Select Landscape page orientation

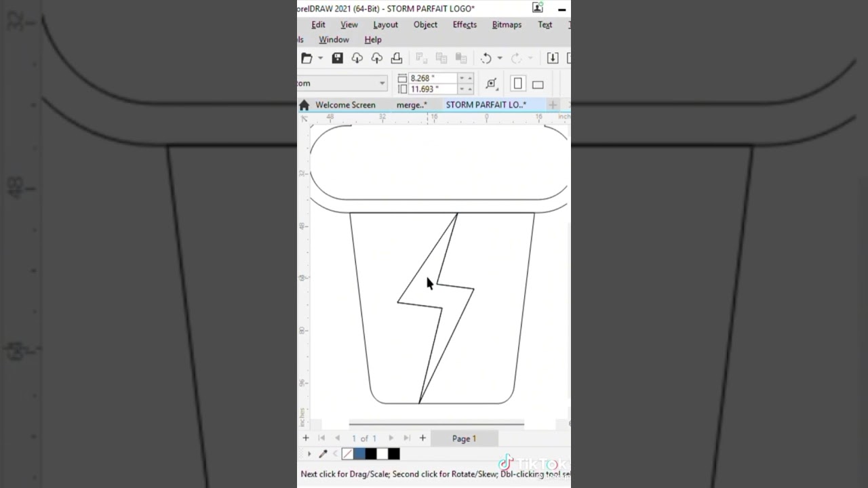[x=538, y=85]
